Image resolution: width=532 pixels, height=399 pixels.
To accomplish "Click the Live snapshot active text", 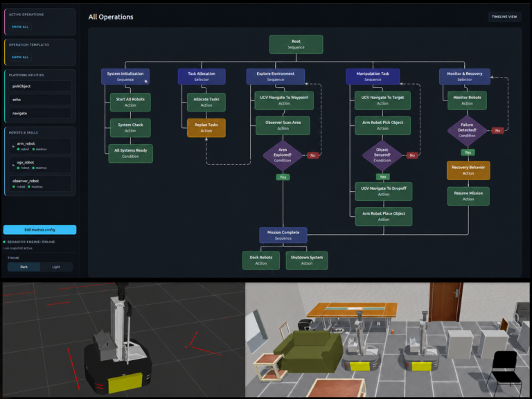I will point(17,249).
